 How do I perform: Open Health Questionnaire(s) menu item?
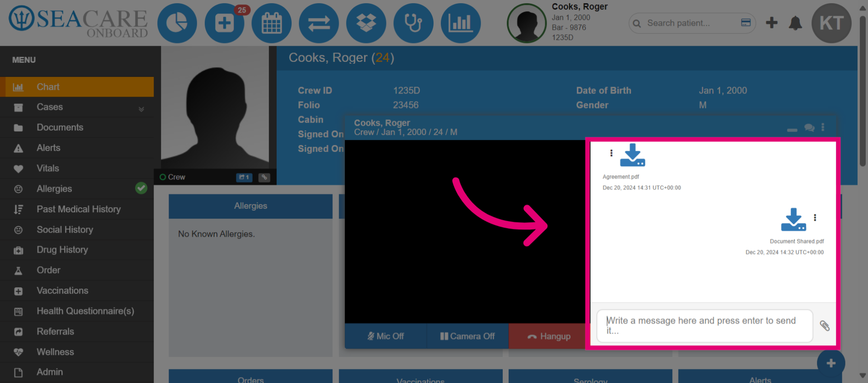[x=77, y=311]
